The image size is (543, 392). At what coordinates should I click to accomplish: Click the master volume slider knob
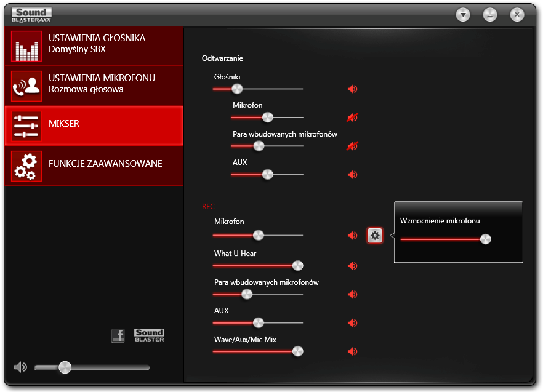pos(65,367)
